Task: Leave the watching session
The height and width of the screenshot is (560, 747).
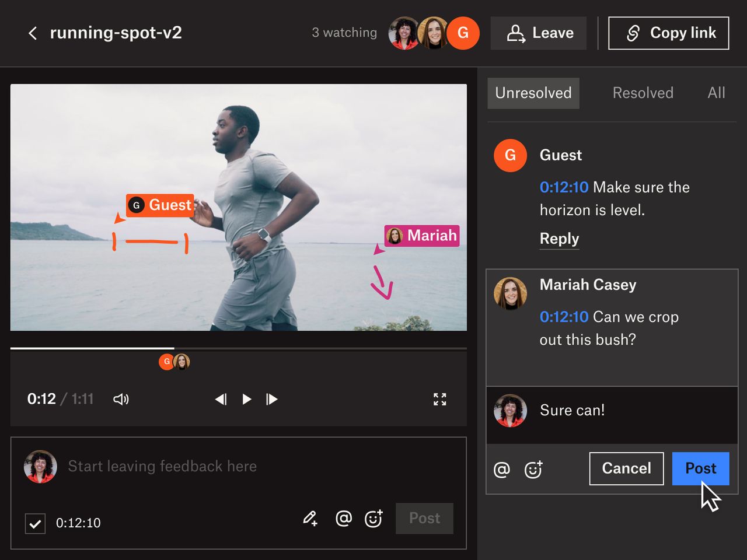Action: (538, 33)
